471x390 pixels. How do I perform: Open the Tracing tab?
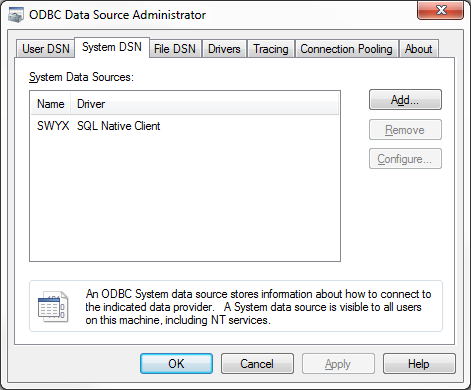(x=271, y=49)
